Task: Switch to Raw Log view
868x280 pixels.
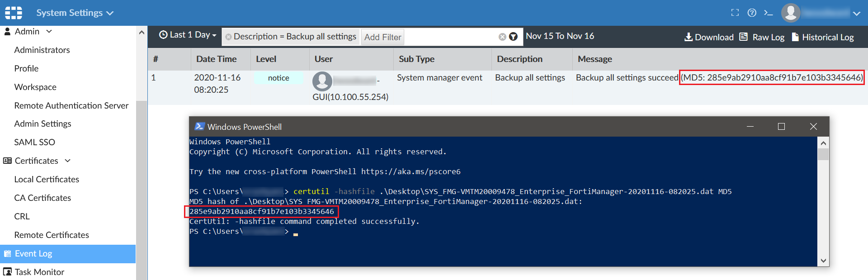Action: click(762, 37)
